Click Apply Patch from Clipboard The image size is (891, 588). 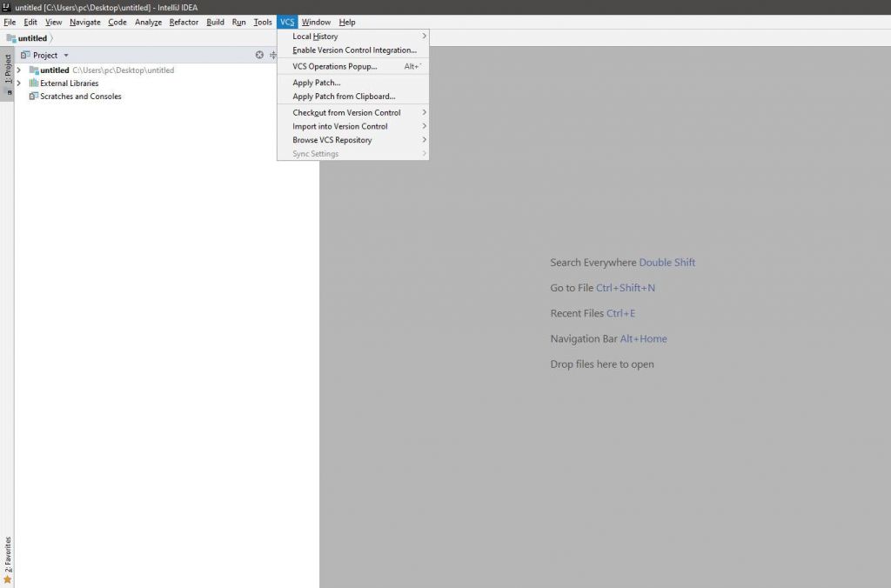[x=344, y=97]
